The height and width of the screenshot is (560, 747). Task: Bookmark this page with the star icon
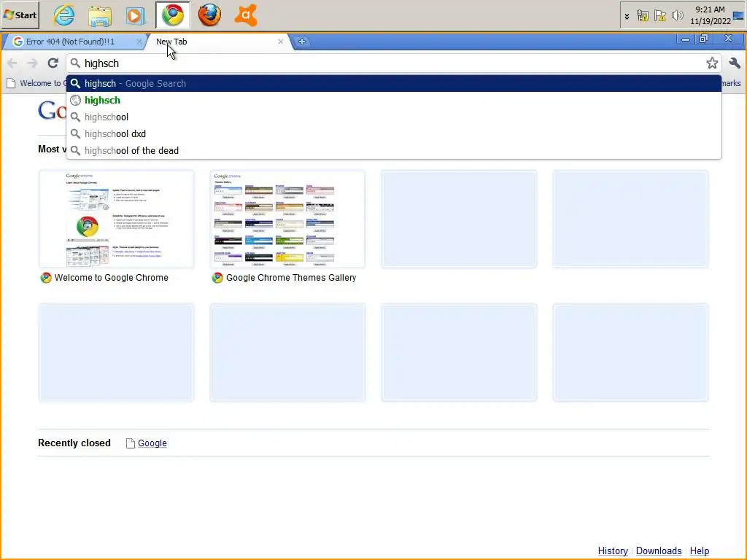(x=712, y=63)
